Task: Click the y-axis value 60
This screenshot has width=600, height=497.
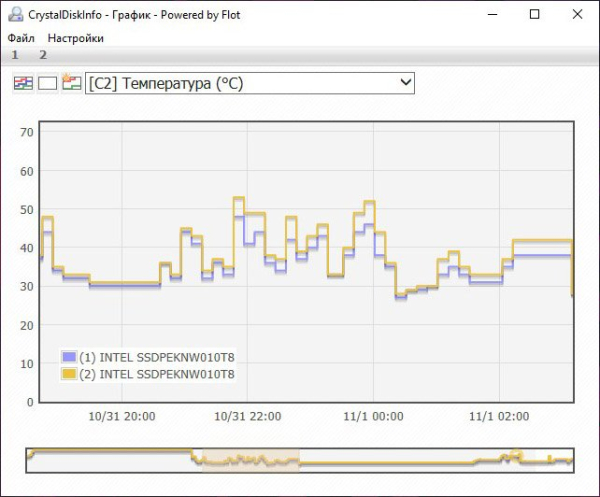Action: 27,171
